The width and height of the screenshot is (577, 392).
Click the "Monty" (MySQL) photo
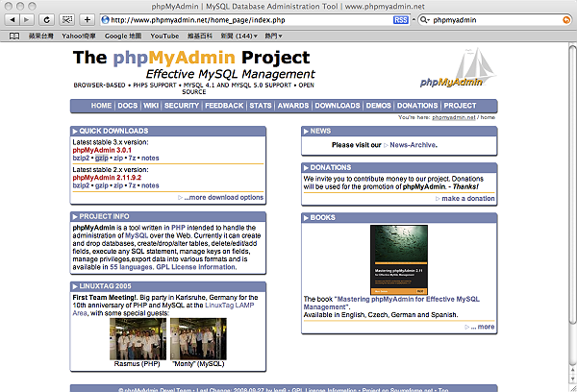coord(198,339)
